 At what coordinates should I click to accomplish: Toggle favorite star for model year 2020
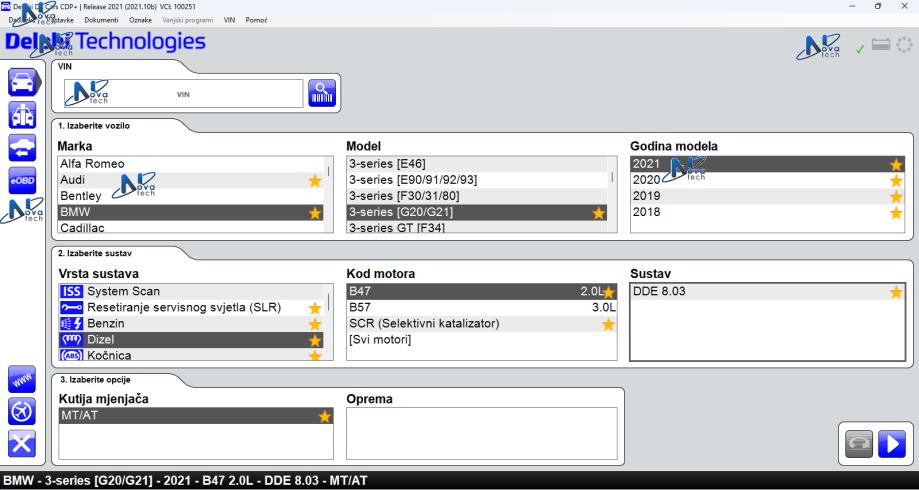896,181
